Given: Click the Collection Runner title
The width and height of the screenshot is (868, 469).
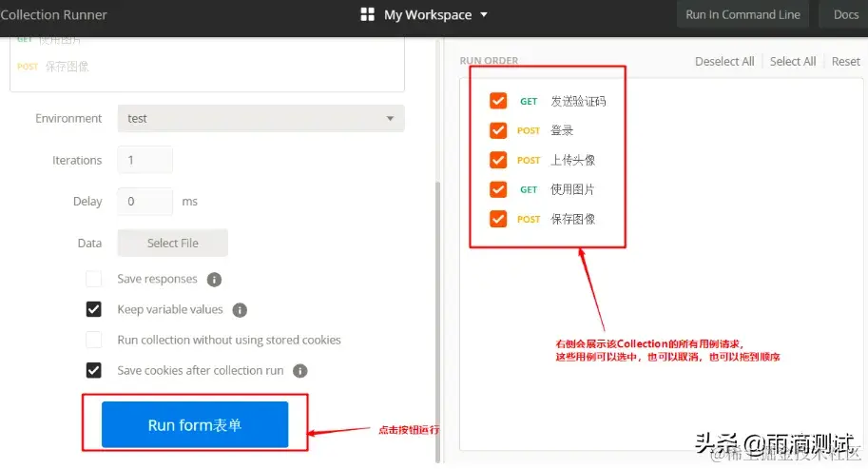Looking at the screenshot, I should tap(53, 15).
